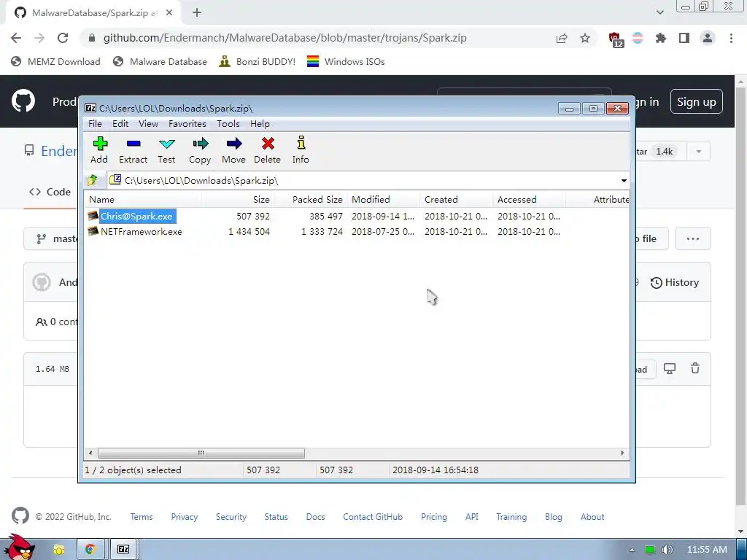747x560 pixels.
Task: Close the MalwareDatabase/Spark.zip tab
Action: [x=169, y=13]
